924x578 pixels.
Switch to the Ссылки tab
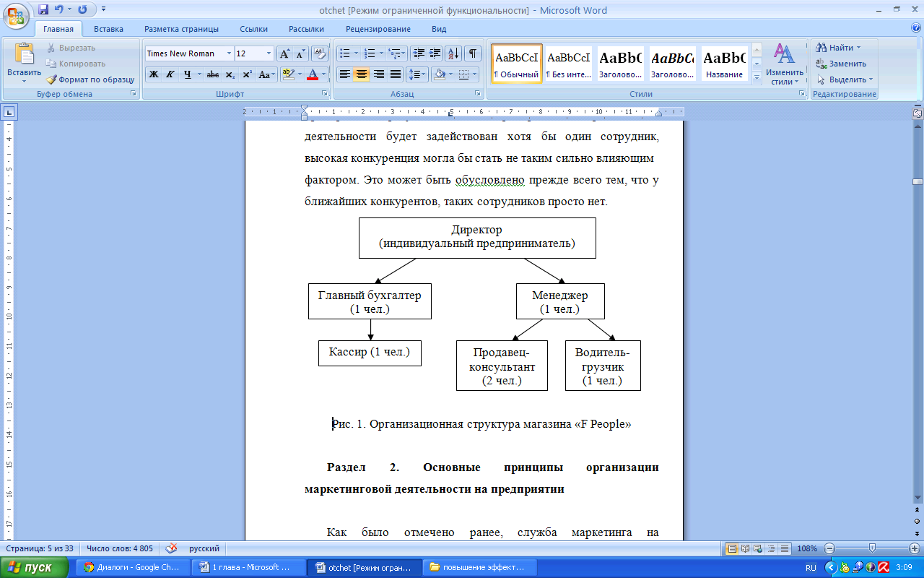[x=254, y=29]
